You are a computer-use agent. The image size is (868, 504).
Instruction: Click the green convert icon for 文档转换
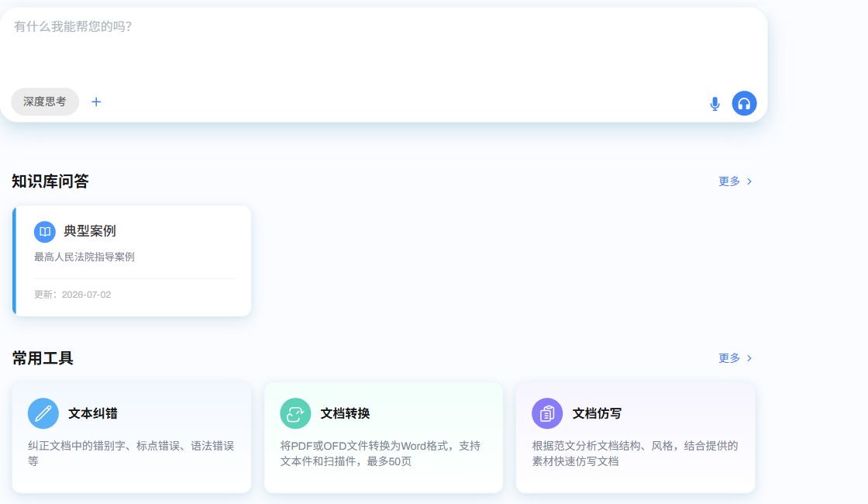tap(295, 413)
